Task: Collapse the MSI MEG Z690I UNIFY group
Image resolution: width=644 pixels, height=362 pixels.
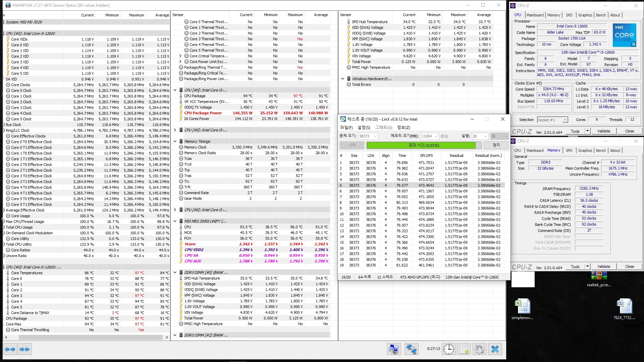Action: (x=175, y=221)
